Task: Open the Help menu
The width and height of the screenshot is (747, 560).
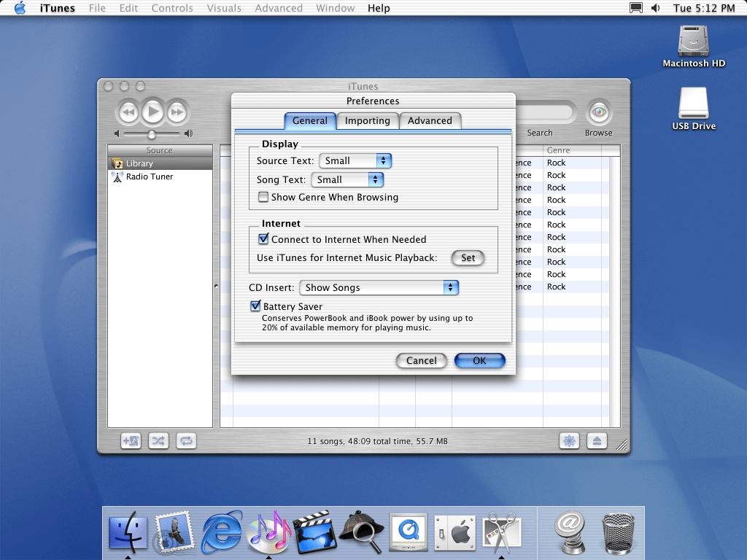Action: click(x=379, y=8)
